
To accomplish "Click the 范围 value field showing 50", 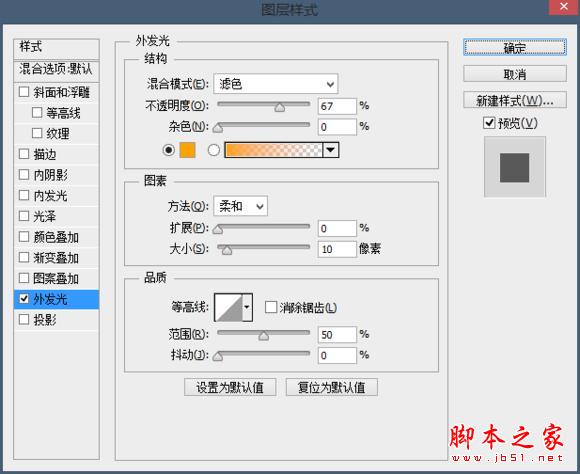I will (x=337, y=335).
